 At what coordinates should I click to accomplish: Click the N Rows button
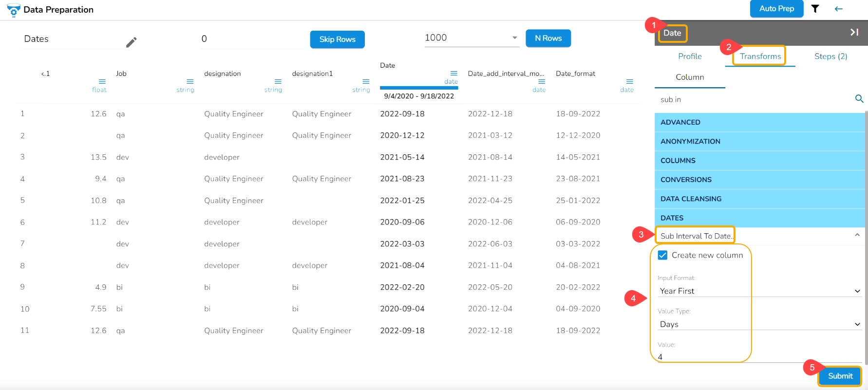[548, 38]
